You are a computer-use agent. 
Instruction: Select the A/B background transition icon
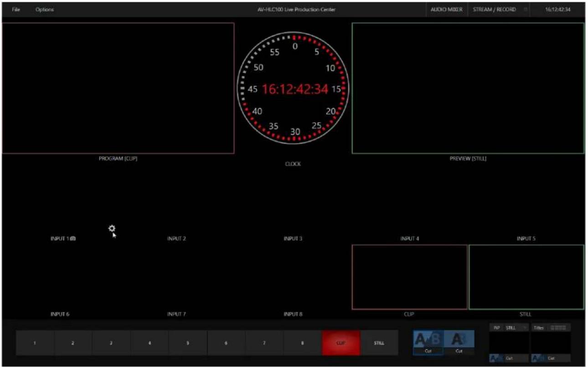428,339
